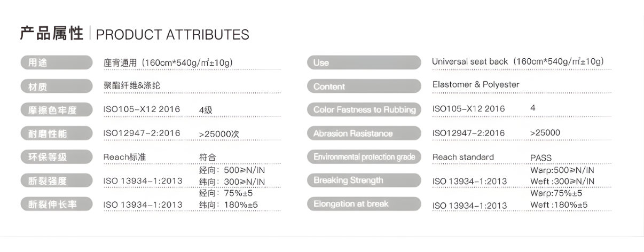
Task: Click the PASS value
Action: 540,158
